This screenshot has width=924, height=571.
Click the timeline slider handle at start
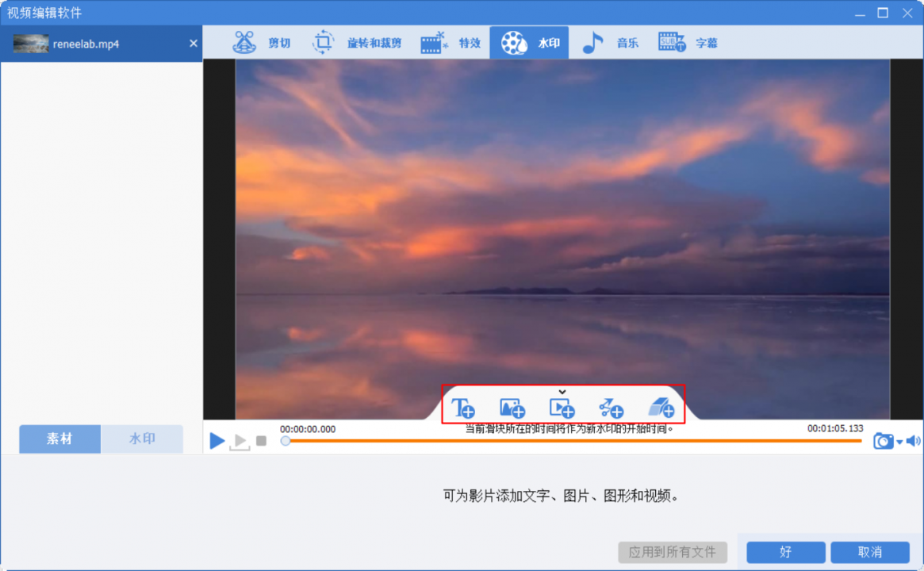(286, 441)
